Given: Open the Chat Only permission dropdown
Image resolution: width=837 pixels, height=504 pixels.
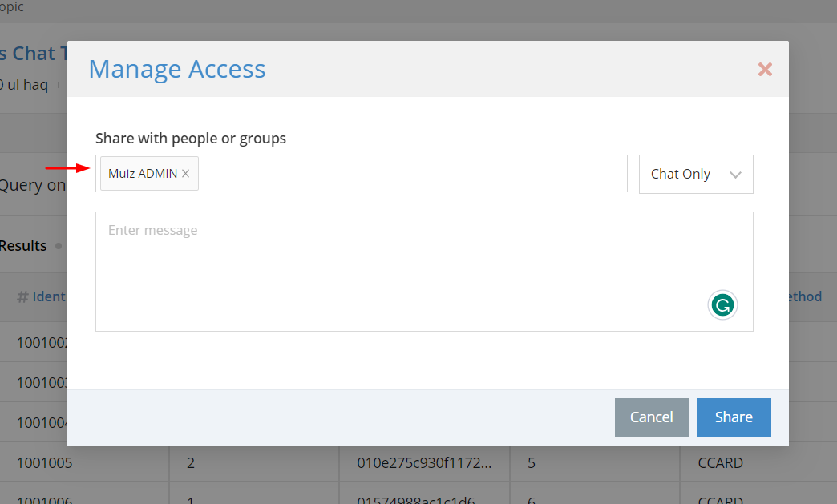Looking at the screenshot, I should (x=696, y=175).
